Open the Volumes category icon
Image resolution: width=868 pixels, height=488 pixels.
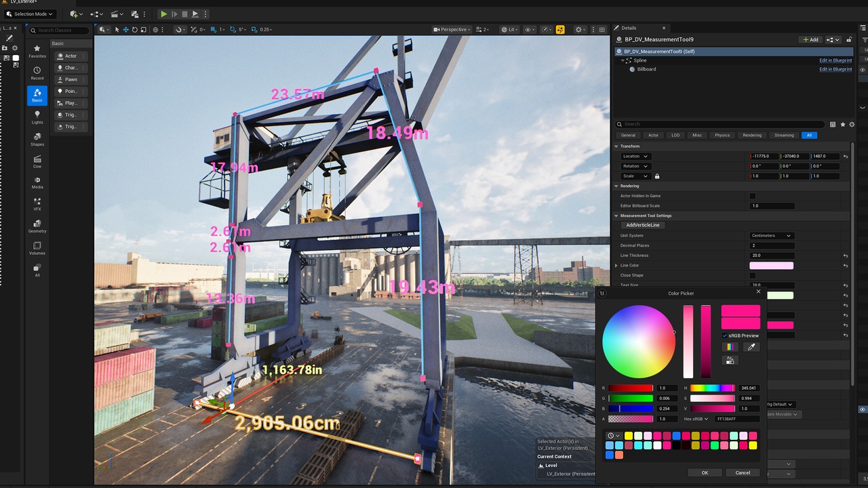[37, 248]
